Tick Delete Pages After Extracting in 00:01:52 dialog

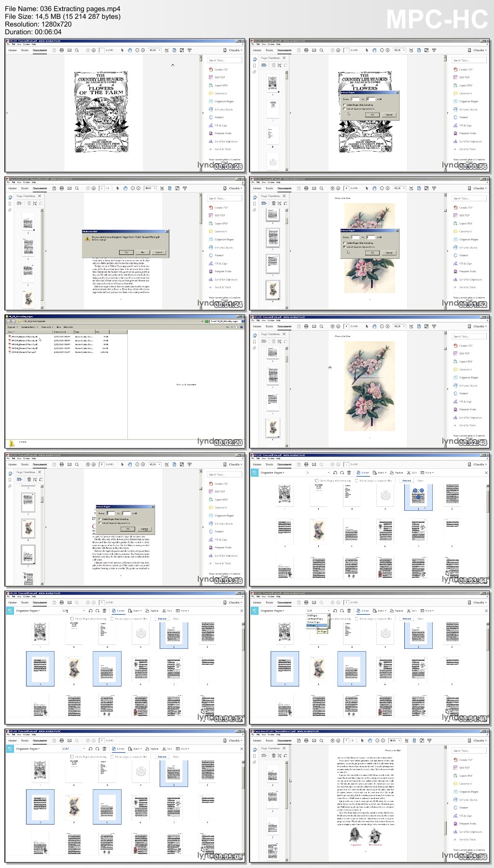[344, 243]
